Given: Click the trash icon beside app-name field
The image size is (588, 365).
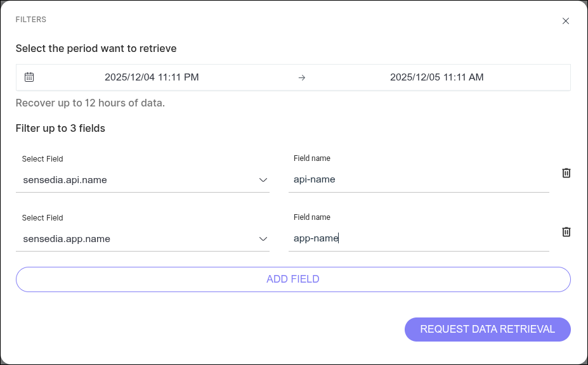Looking at the screenshot, I should [566, 232].
